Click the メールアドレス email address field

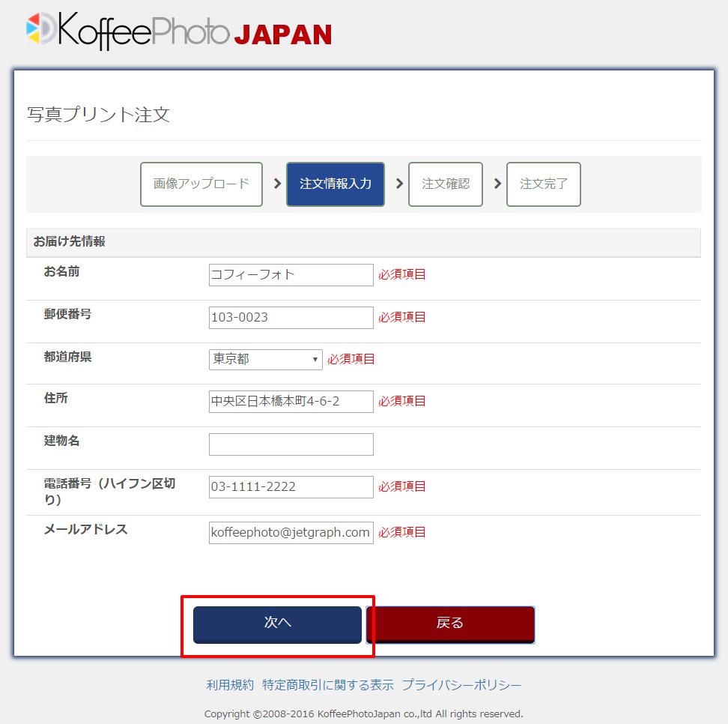[291, 532]
